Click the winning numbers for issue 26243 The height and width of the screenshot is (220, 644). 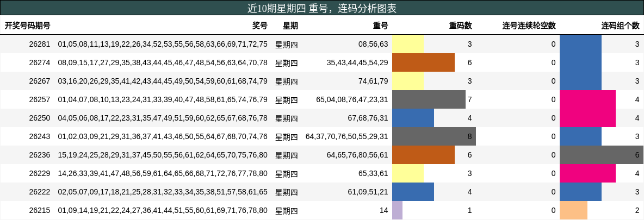(x=163, y=136)
